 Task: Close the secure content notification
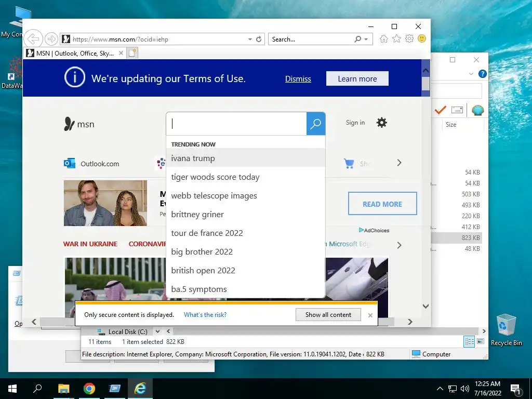tap(370, 315)
